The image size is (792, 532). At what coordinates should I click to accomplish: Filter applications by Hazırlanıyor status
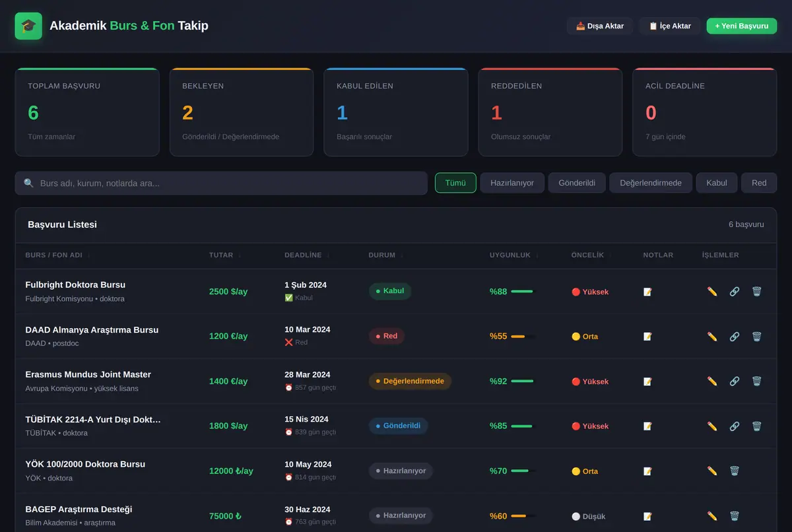click(512, 183)
